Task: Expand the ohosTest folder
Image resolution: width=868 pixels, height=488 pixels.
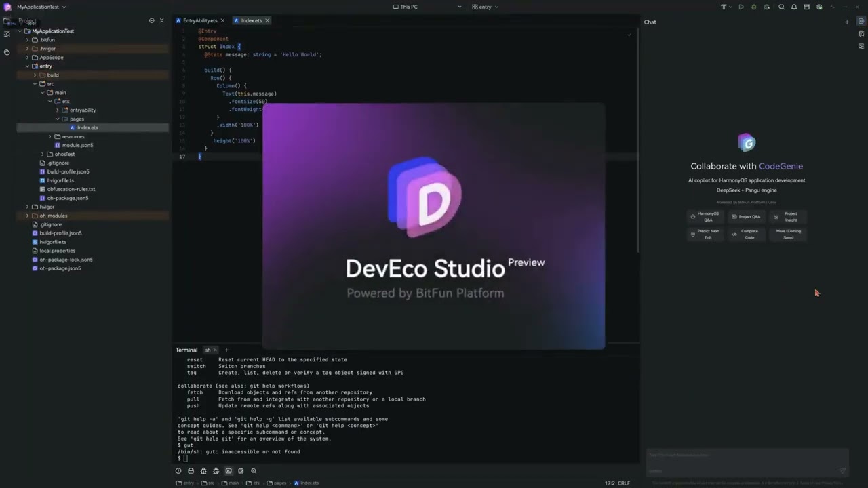Action: [x=42, y=154]
